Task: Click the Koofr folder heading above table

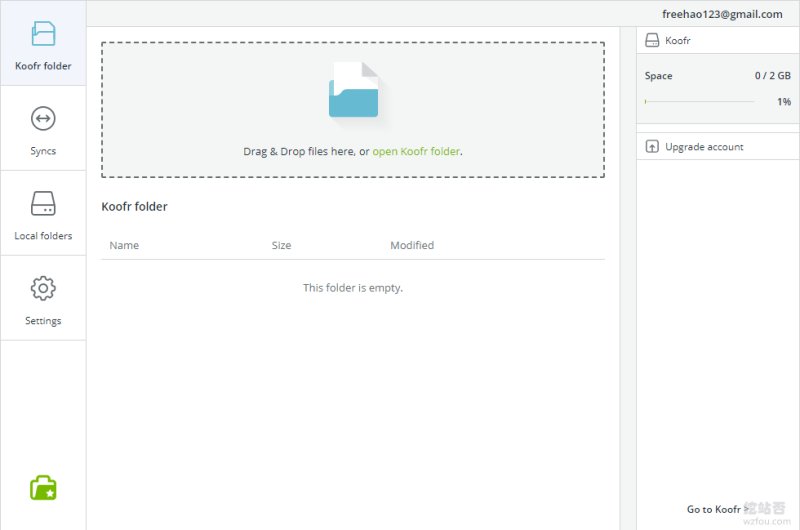Action: [x=134, y=207]
